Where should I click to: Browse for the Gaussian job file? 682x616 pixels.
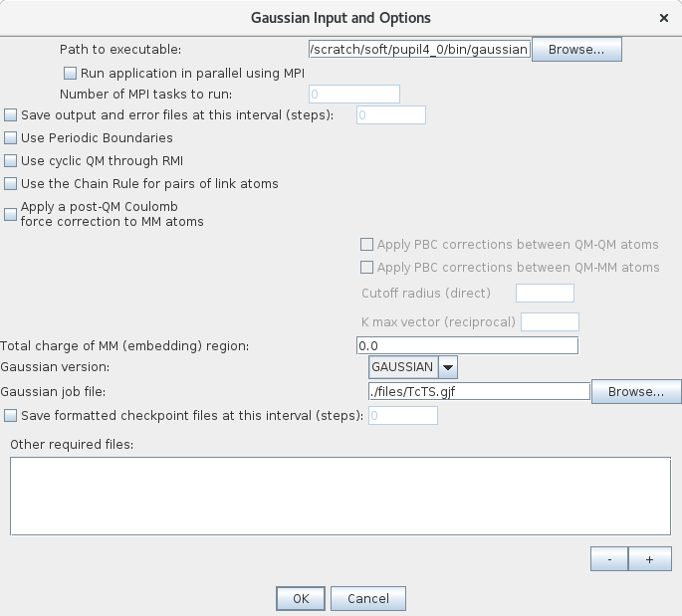tap(636, 391)
